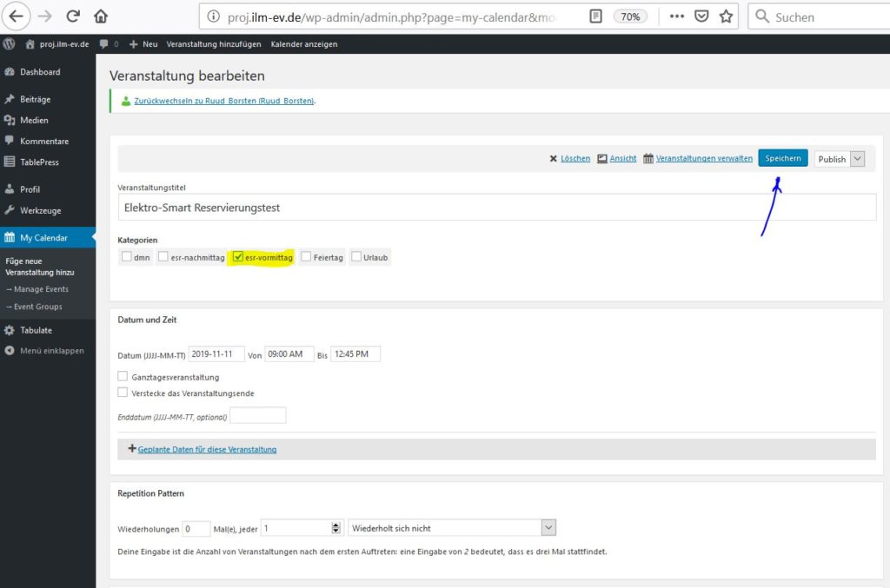890x588 pixels.
Task: Click the Speichern button
Action: [x=782, y=158]
